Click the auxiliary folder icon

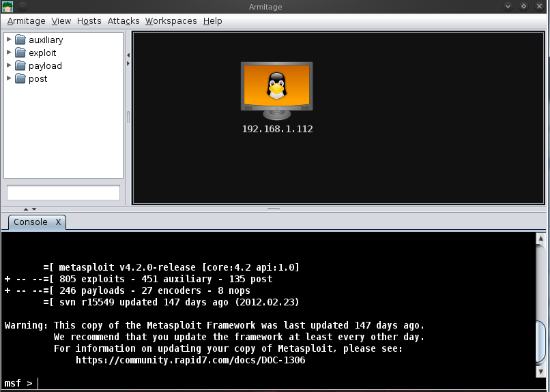tap(20, 40)
